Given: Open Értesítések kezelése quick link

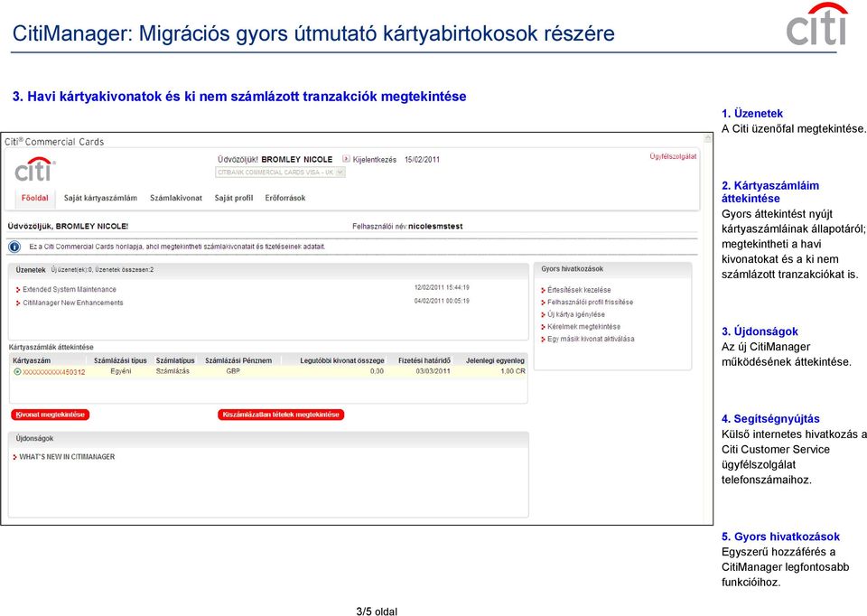Looking at the screenshot, I should click(579, 290).
